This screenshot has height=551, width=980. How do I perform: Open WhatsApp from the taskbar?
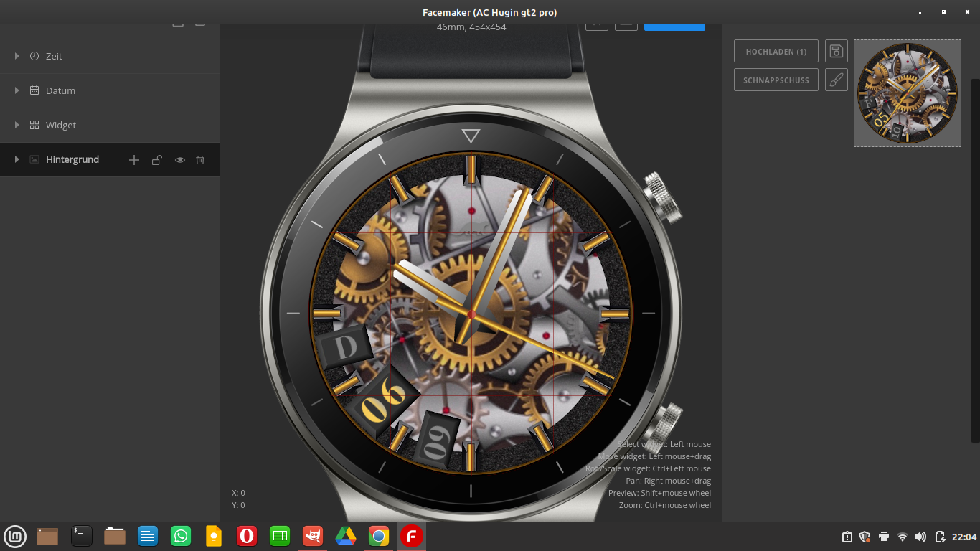pos(181,536)
